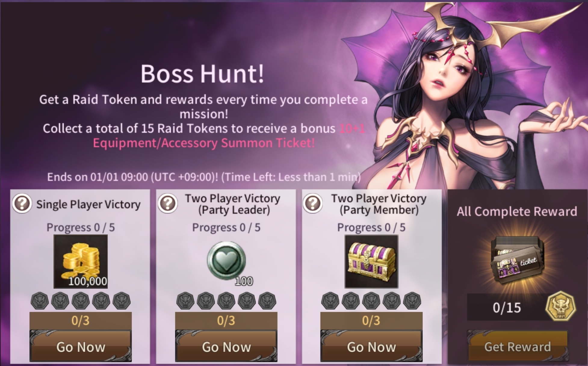
Task: Select the 0/15 token progress counter
Action: [x=507, y=307]
